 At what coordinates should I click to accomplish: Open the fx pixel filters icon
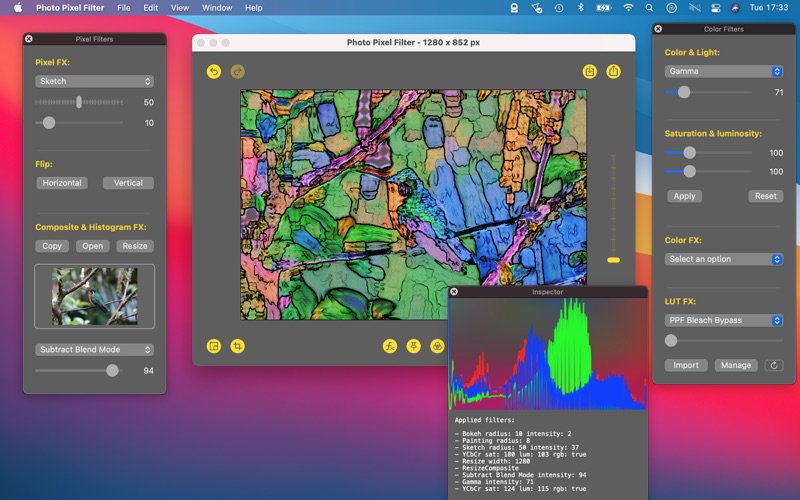click(x=390, y=346)
